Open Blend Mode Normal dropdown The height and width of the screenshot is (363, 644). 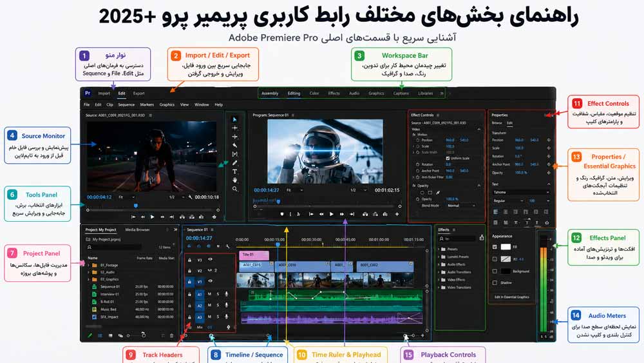click(x=460, y=206)
